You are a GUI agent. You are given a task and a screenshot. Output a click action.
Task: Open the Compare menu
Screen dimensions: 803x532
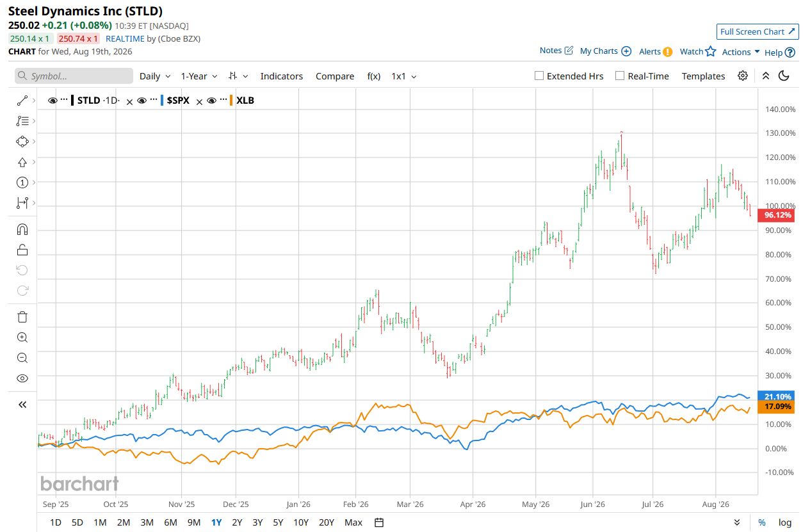[x=335, y=76]
